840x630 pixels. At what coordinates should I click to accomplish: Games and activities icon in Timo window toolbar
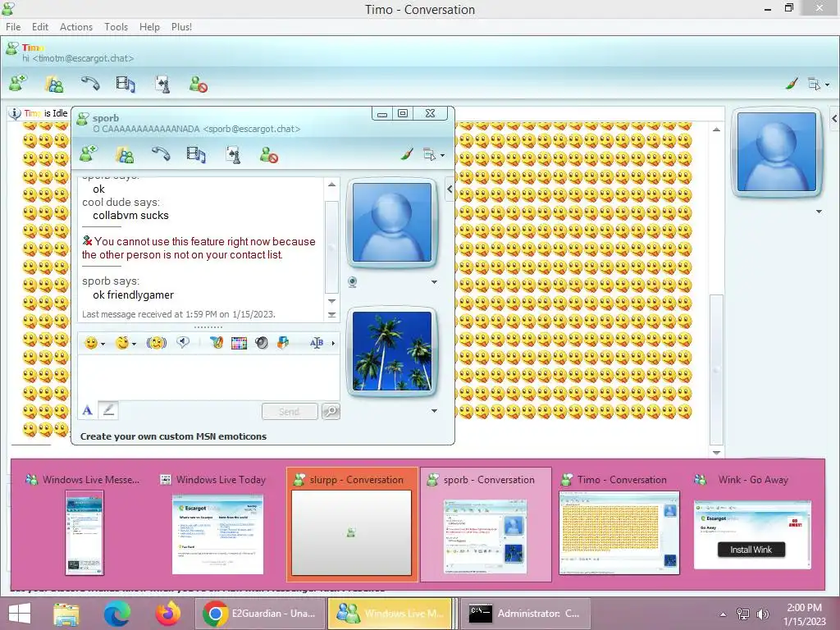(162, 84)
